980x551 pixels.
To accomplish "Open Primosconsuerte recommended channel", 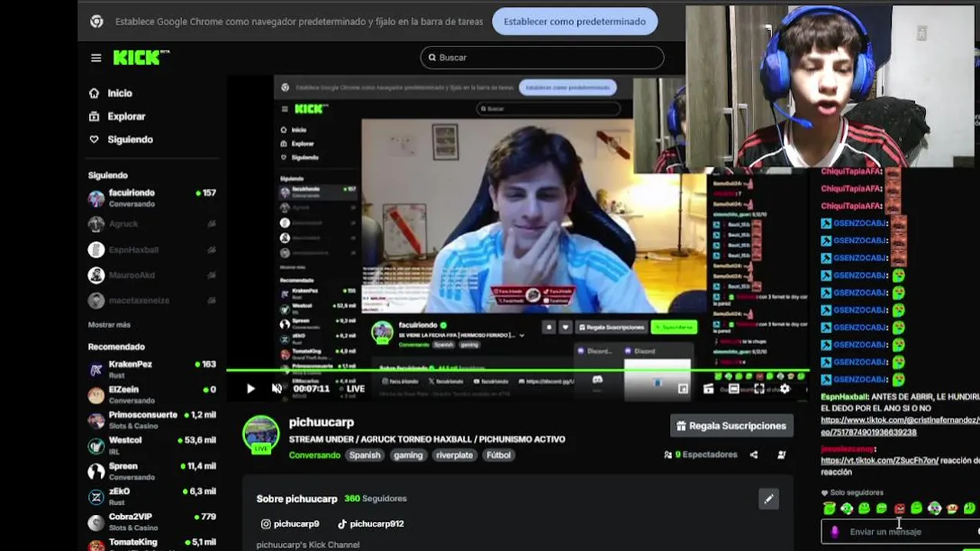I will pyautogui.click(x=152, y=420).
